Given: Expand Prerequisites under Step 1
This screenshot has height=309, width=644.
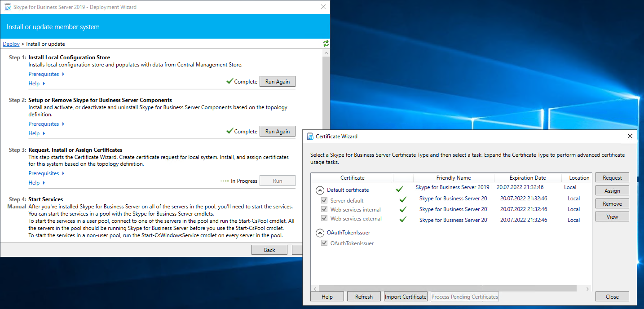Looking at the screenshot, I should coord(46,74).
